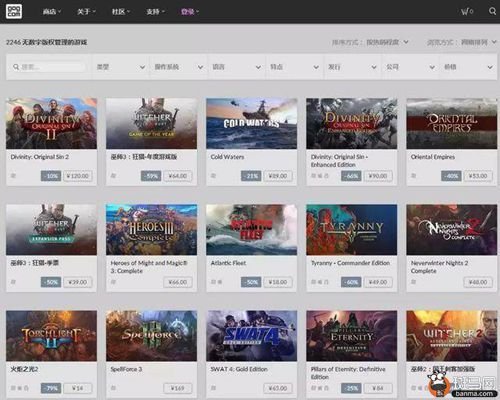Click the ¥66.00 Heroes 3 price
The height and width of the screenshot is (400, 500).
point(178,282)
